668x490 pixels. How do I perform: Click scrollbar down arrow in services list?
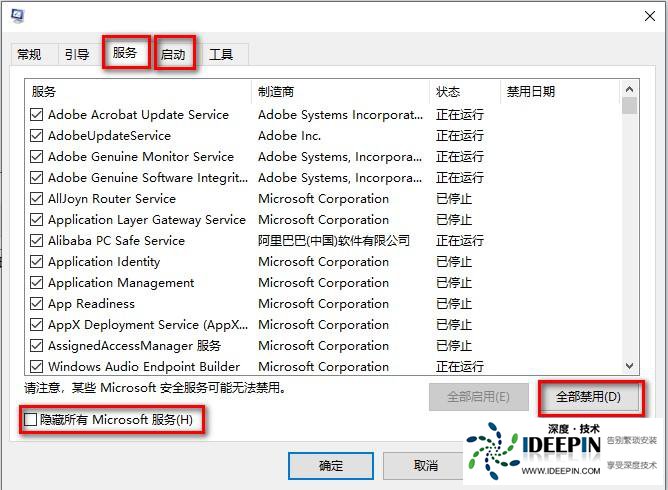(629, 366)
